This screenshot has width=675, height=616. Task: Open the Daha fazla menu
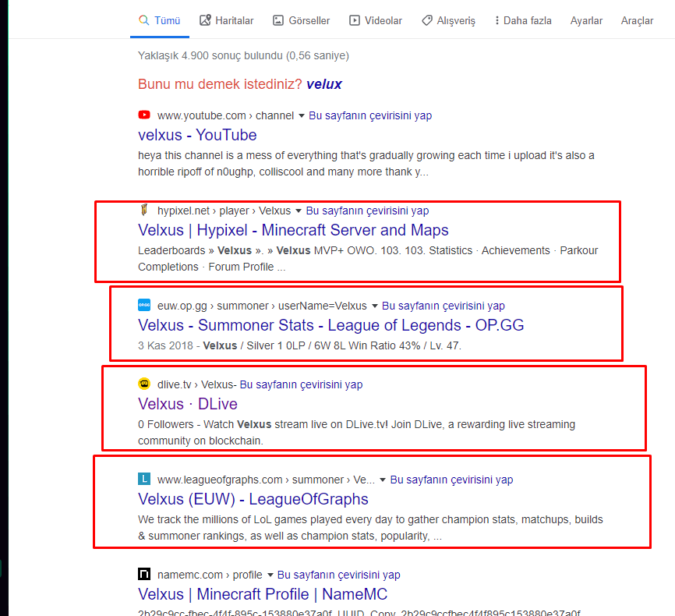coord(523,21)
